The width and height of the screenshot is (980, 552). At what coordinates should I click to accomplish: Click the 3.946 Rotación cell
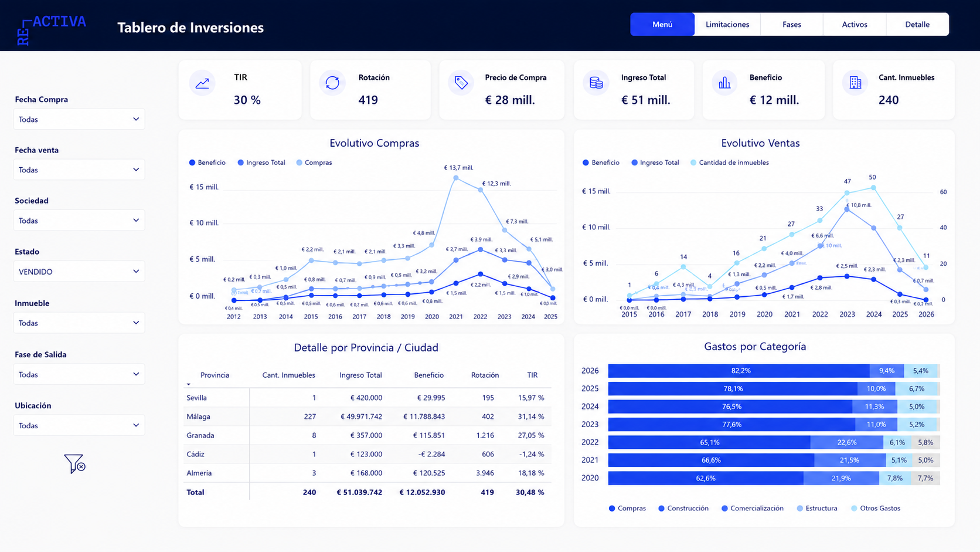tap(485, 473)
